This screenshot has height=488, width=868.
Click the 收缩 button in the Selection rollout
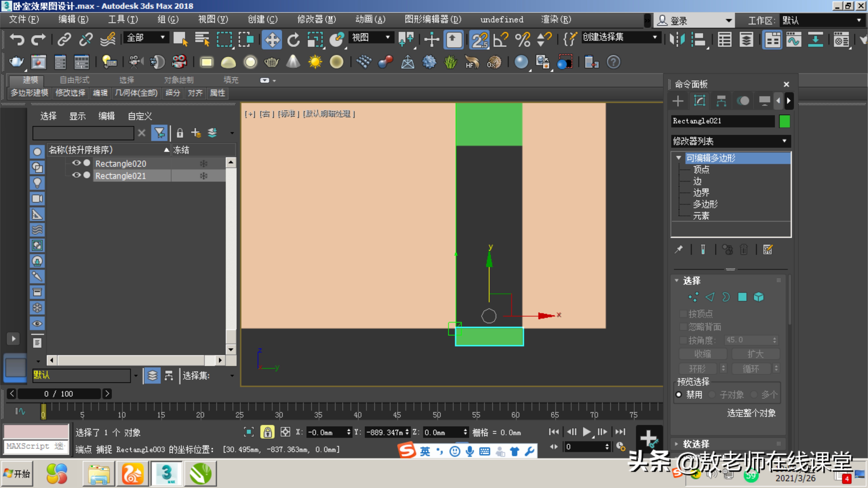[x=703, y=354]
